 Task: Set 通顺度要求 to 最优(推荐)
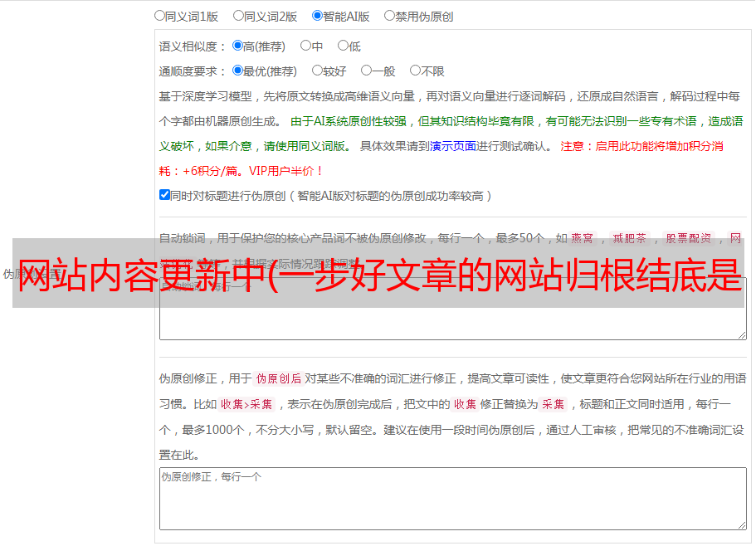237,71
